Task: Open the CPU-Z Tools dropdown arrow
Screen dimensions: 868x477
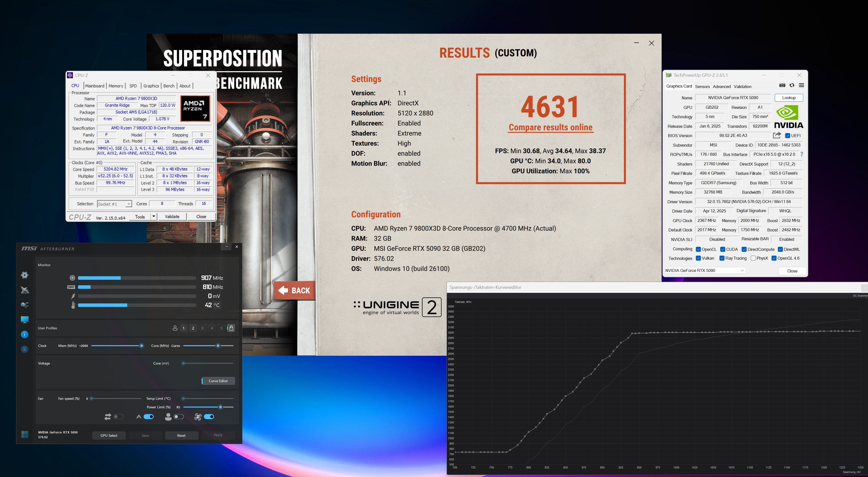Action: [154, 216]
